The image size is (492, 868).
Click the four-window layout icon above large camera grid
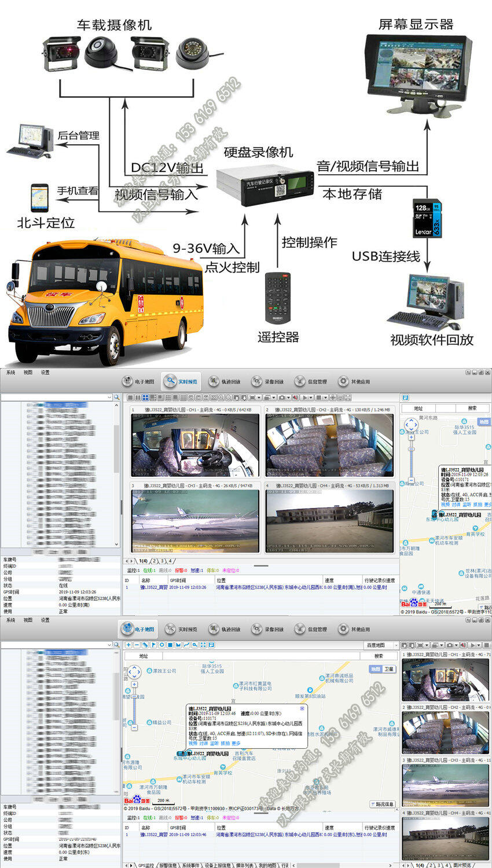[145, 398]
